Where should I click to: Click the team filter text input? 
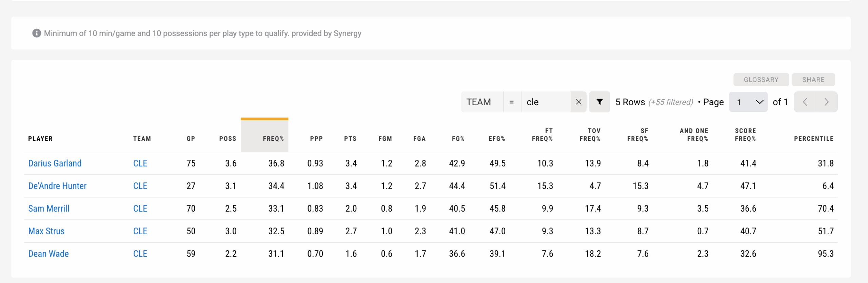point(545,102)
